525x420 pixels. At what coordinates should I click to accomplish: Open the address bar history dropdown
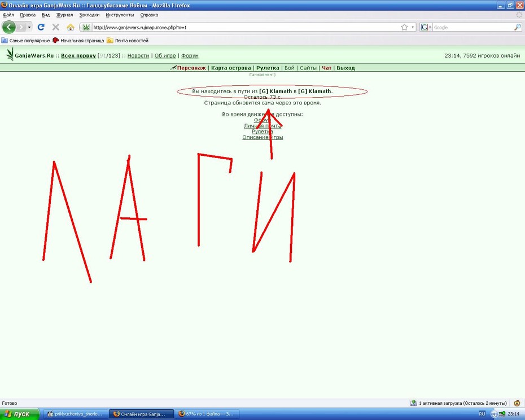[x=413, y=27]
